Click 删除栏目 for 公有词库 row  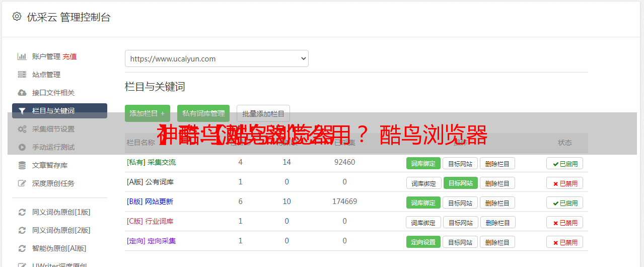click(497, 183)
